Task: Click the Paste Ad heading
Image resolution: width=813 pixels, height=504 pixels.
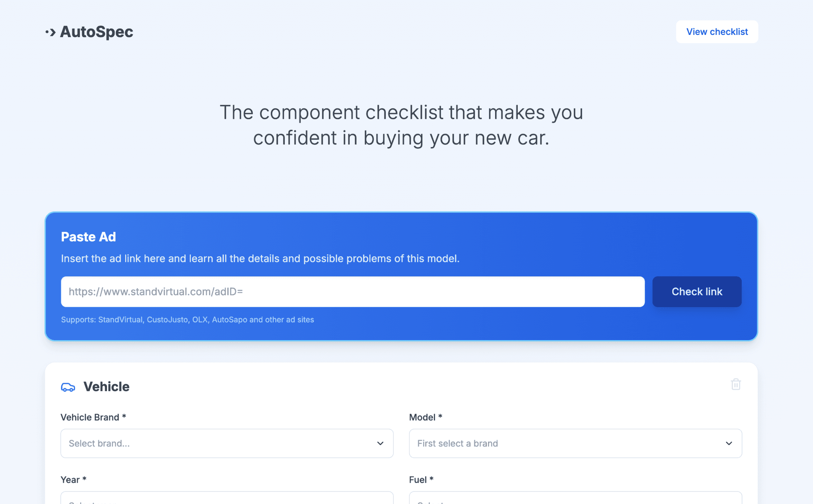Action: point(88,237)
